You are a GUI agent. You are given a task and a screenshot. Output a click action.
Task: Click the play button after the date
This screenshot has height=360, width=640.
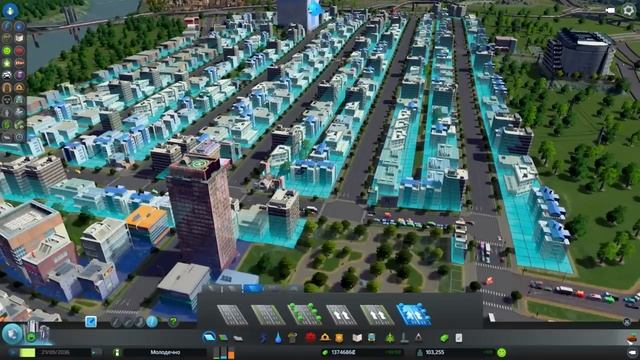point(97,352)
